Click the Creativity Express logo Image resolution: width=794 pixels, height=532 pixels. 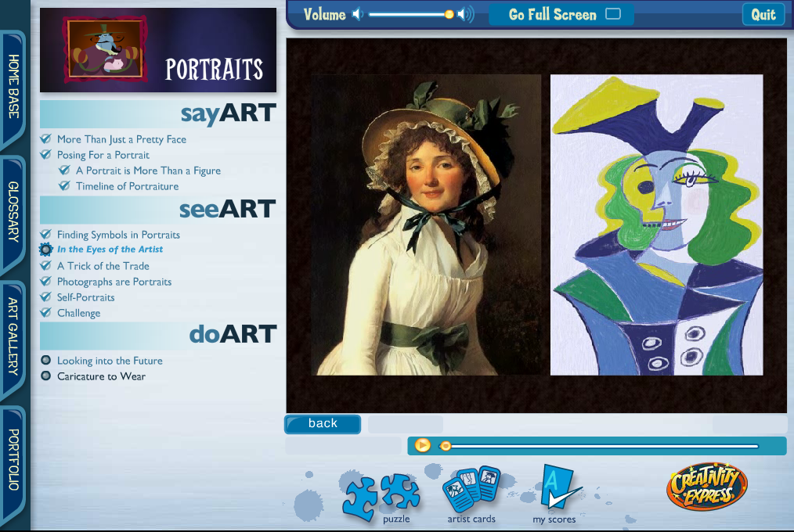707,486
